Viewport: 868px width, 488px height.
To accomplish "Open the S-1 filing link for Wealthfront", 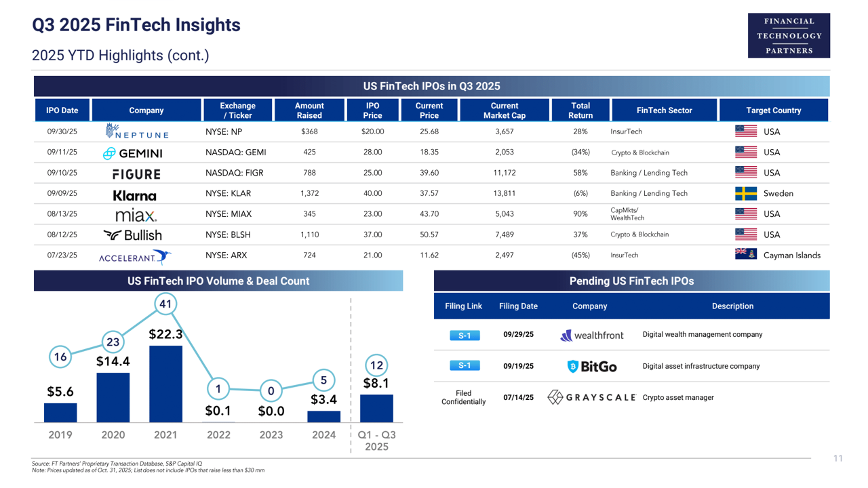I will [x=465, y=335].
